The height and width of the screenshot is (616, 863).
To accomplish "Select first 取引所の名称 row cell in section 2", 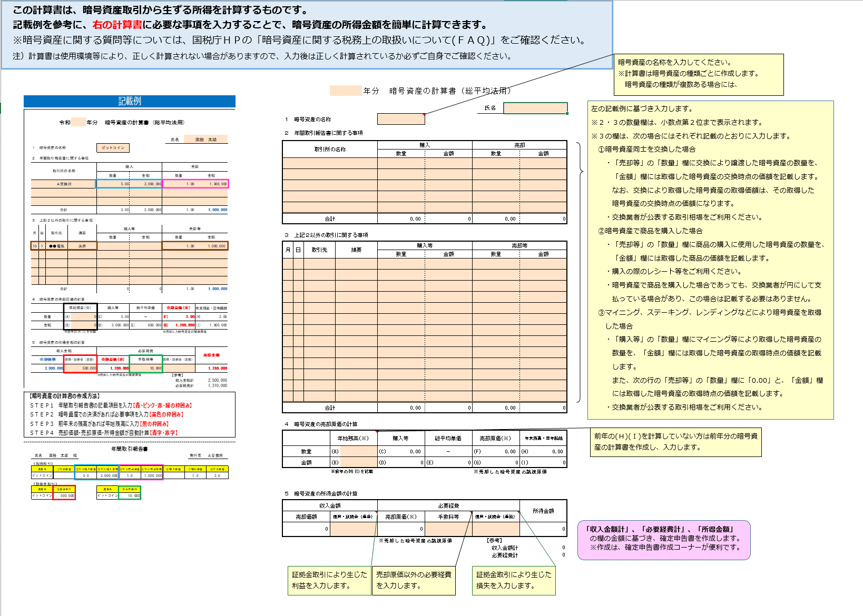I will [x=330, y=163].
